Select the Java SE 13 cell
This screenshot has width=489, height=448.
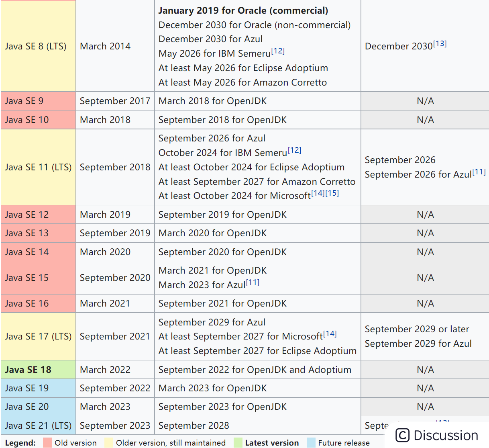click(39, 233)
